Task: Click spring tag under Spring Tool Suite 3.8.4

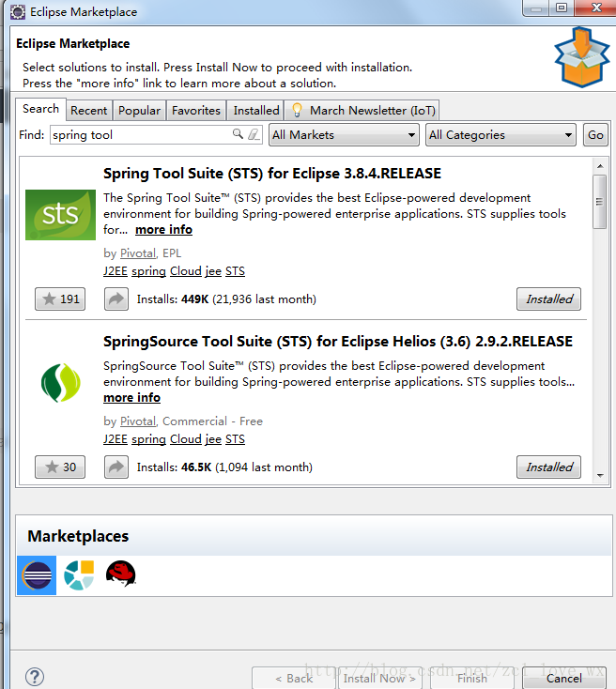Action: (x=148, y=271)
